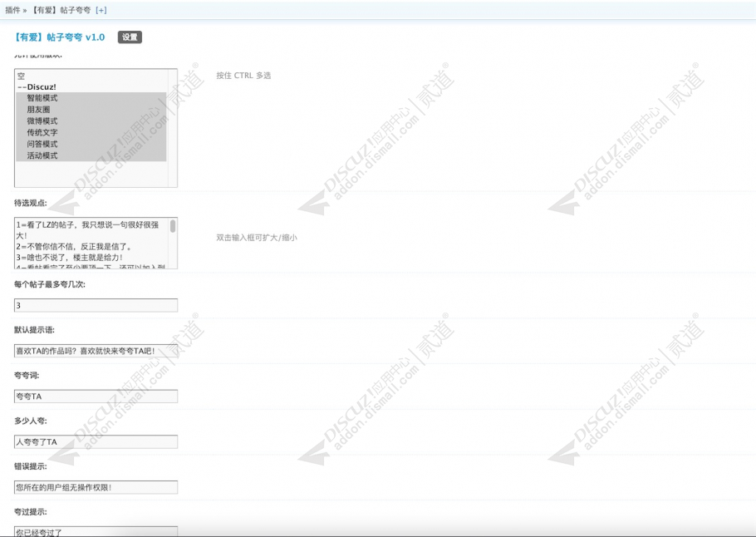
Task: Click the 待选观点 label
Action: click(x=31, y=203)
